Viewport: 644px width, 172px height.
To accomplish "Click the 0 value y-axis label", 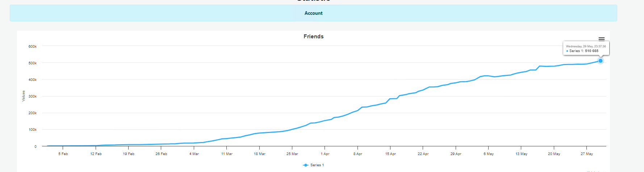I will pyautogui.click(x=35, y=146).
